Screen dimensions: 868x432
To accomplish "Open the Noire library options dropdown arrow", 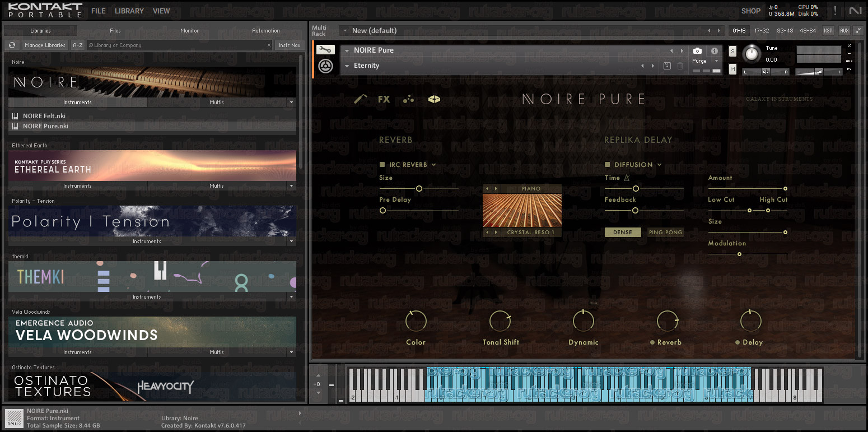I will (291, 103).
